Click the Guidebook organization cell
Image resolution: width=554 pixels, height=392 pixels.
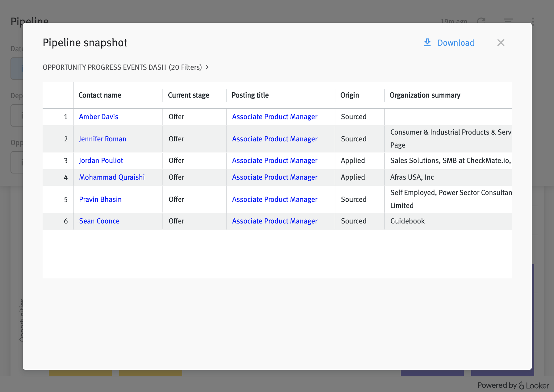point(407,221)
